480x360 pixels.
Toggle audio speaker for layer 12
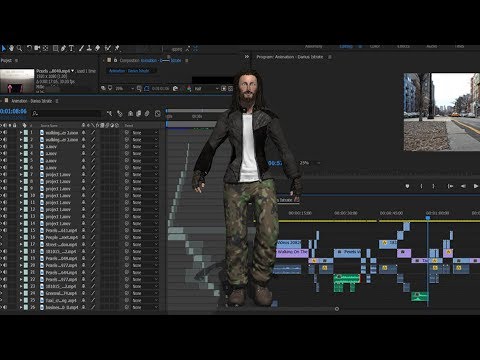[x=5, y=210]
